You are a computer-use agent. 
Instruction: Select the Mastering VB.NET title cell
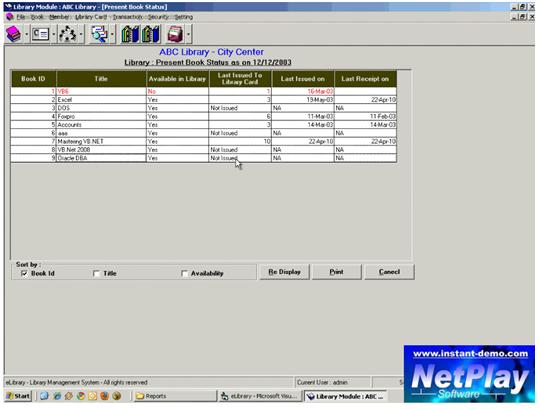101,141
